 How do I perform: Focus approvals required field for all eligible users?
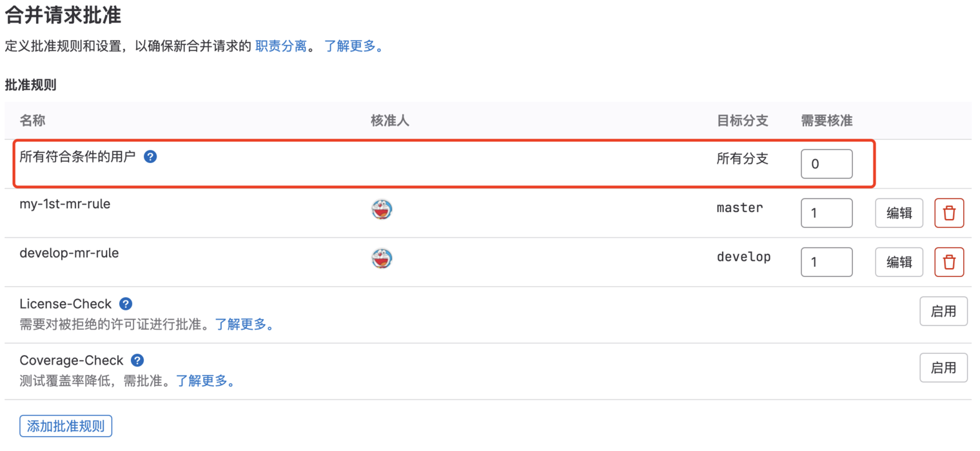pos(826,164)
